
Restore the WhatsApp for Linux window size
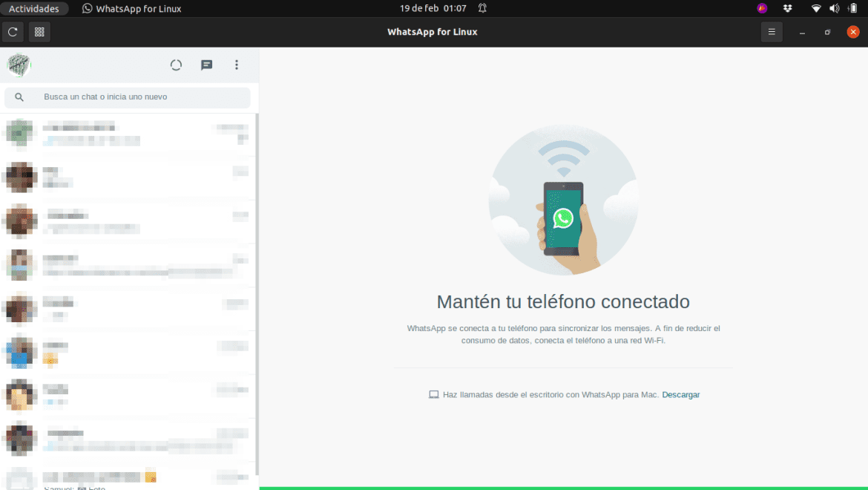(x=828, y=32)
